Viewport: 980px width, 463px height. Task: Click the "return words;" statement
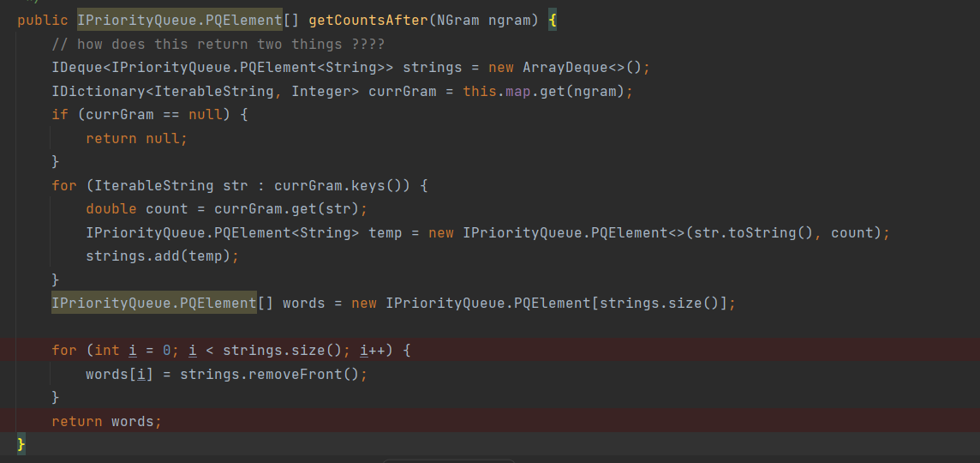(106, 421)
